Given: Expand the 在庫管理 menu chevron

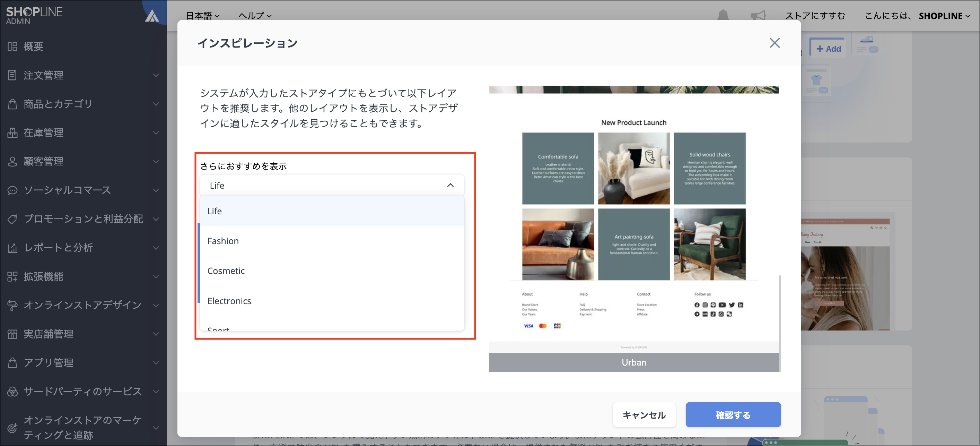Looking at the screenshot, I should click(156, 133).
